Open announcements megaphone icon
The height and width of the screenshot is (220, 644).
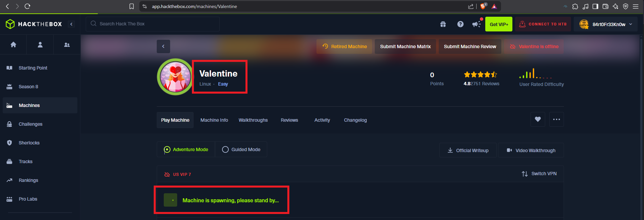click(x=476, y=24)
